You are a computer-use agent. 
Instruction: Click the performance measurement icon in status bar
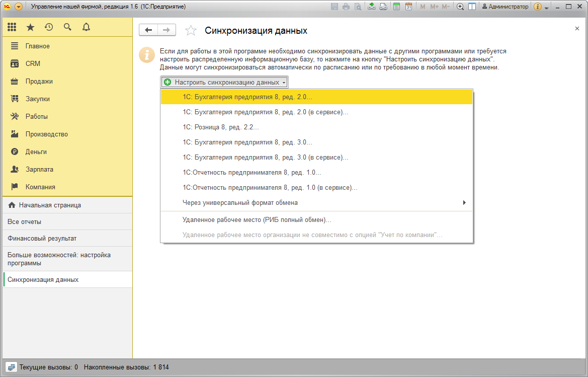click(x=11, y=367)
